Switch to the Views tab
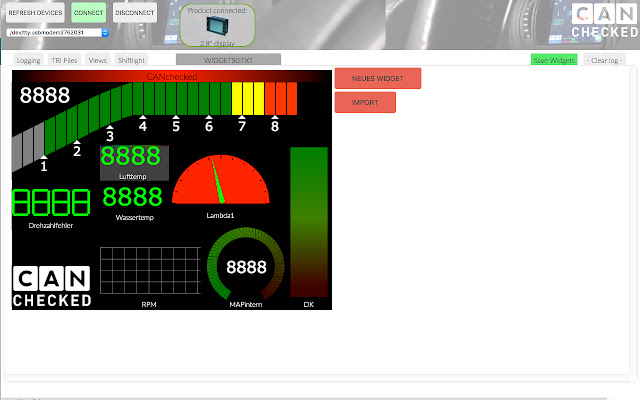The height and width of the screenshot is (400, 640). pos(97,60)
